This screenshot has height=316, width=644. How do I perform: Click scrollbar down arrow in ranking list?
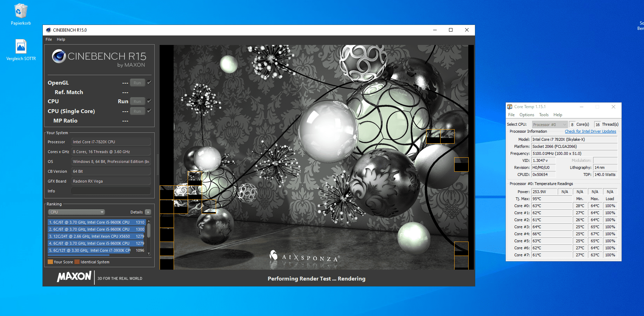[149, 253]
